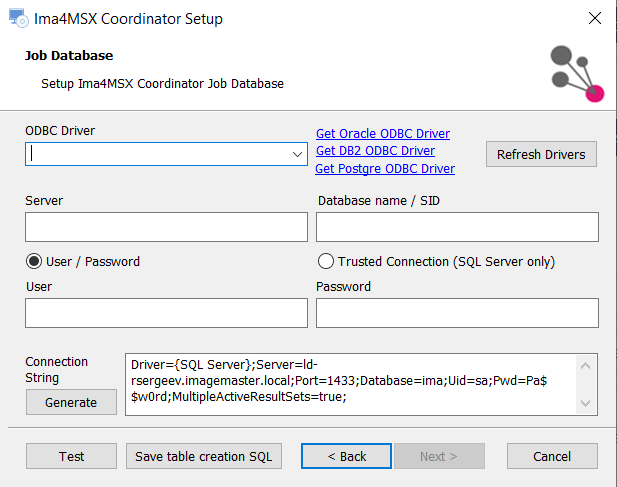Focus the Password text field
Image resolution: width=617 pixels, height=487 pixels.
(457, 313)
